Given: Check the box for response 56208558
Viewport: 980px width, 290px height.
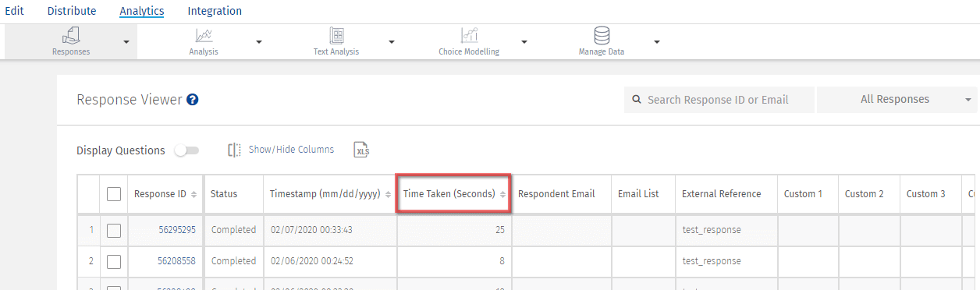Looking at the screenshot, I should 114,261.
